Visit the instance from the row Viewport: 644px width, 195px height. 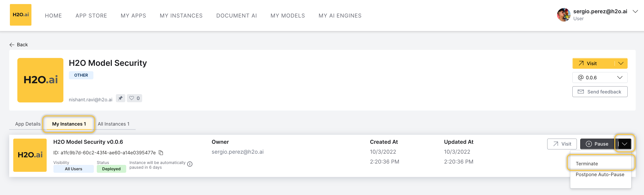pos(562,144)
